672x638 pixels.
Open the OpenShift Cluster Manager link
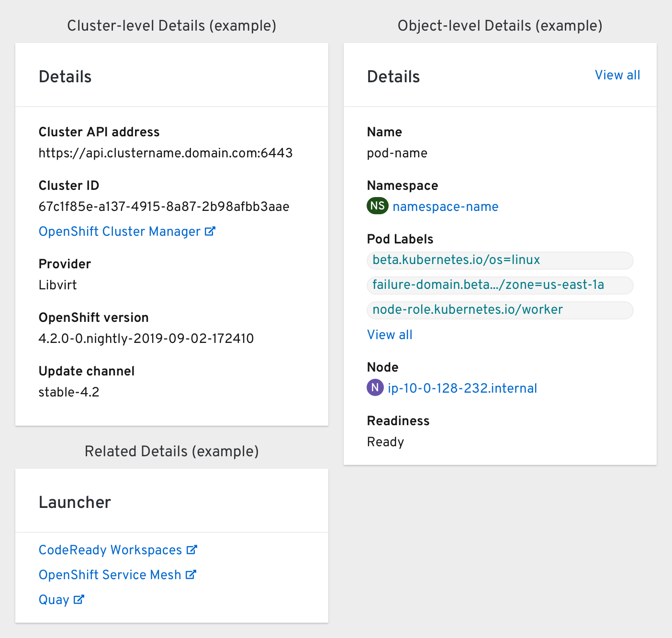[120, 231]
